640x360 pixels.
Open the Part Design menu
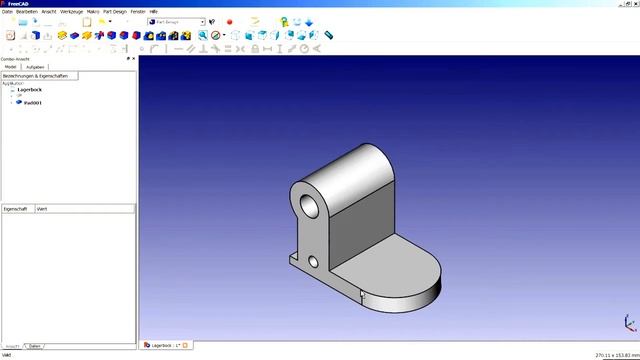[x=115, y=12]
